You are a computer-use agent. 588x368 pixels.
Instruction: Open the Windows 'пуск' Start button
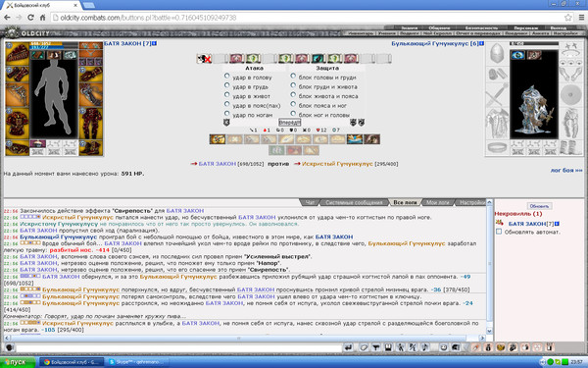18,362
